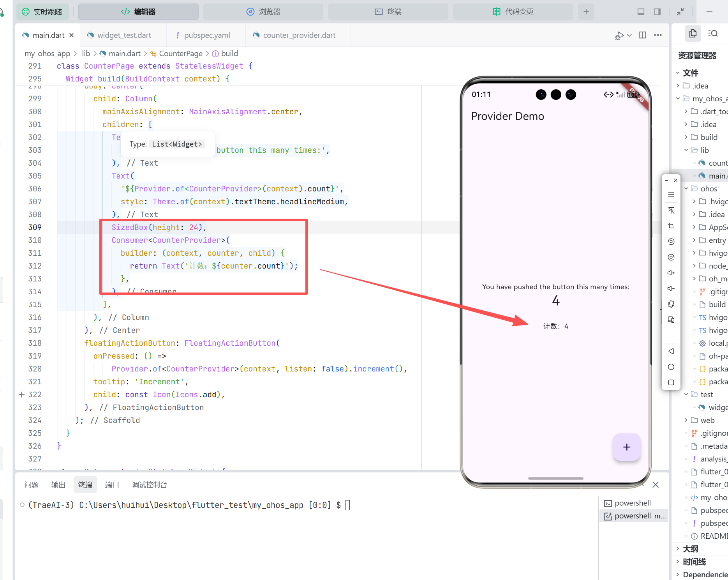Close the main.dart editor tab
728x580 pixels.
72,35
